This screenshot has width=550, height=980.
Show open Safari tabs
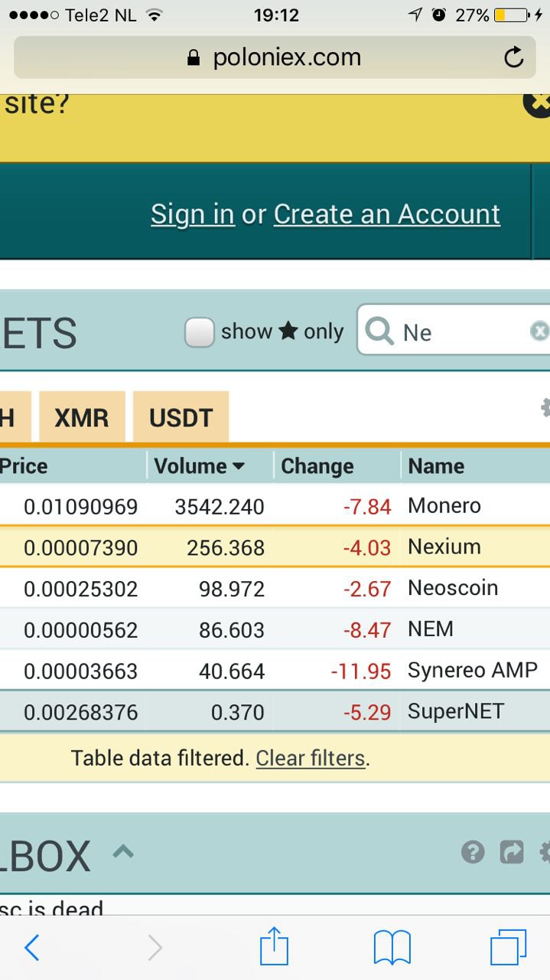(509, 948)
